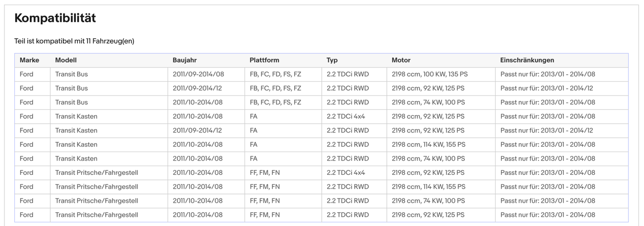Click the Ford cell in the first row

tap(26, 74)
